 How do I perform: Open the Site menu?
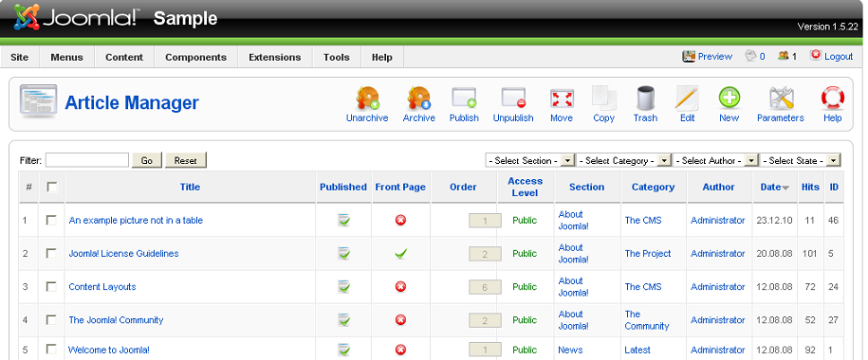pos(19,57)
